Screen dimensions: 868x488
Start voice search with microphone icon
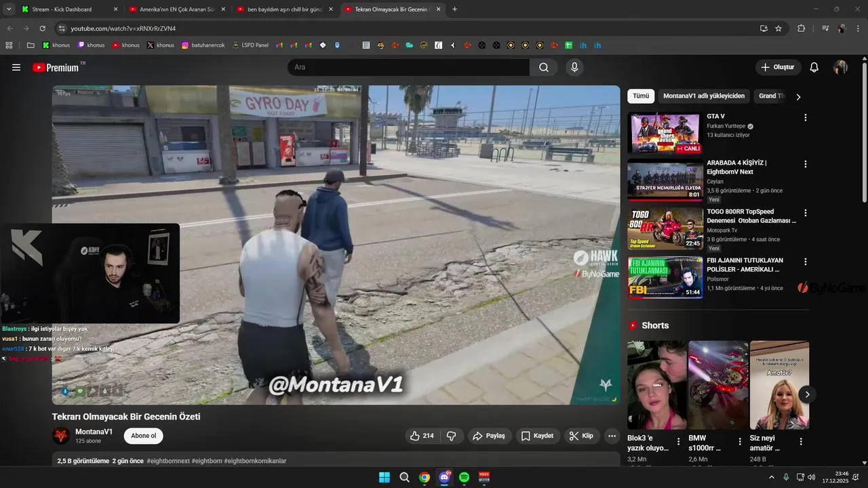[574, 67]
